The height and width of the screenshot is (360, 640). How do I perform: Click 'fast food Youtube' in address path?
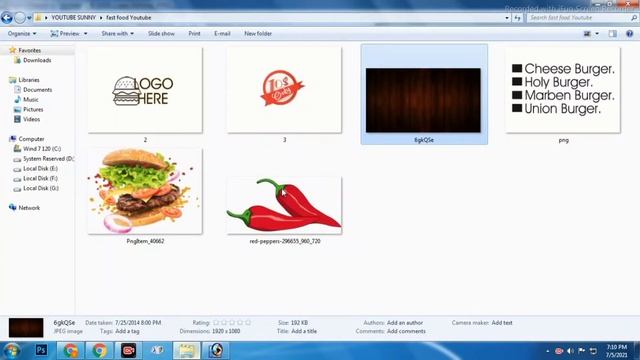click(129, 18)
